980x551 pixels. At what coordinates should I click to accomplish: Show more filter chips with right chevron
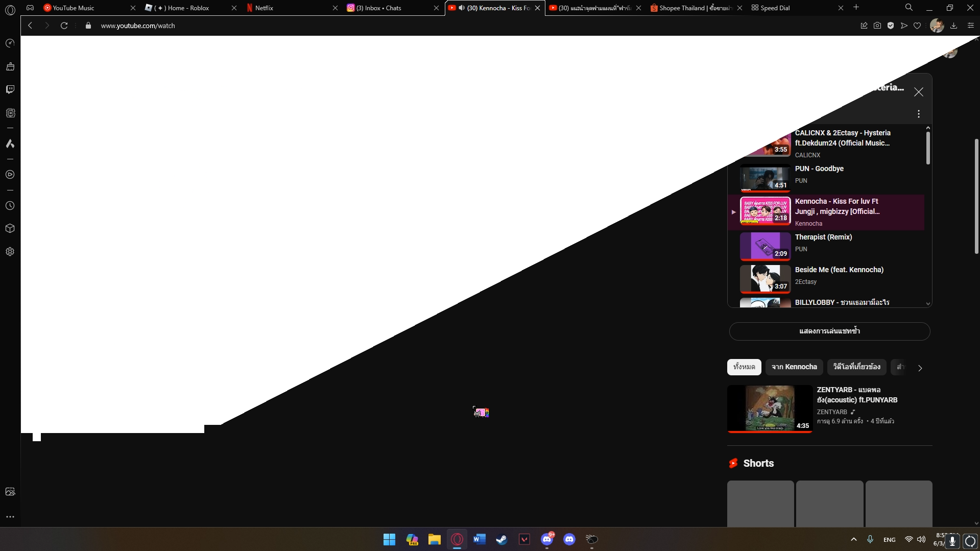[x=920, y=368]
